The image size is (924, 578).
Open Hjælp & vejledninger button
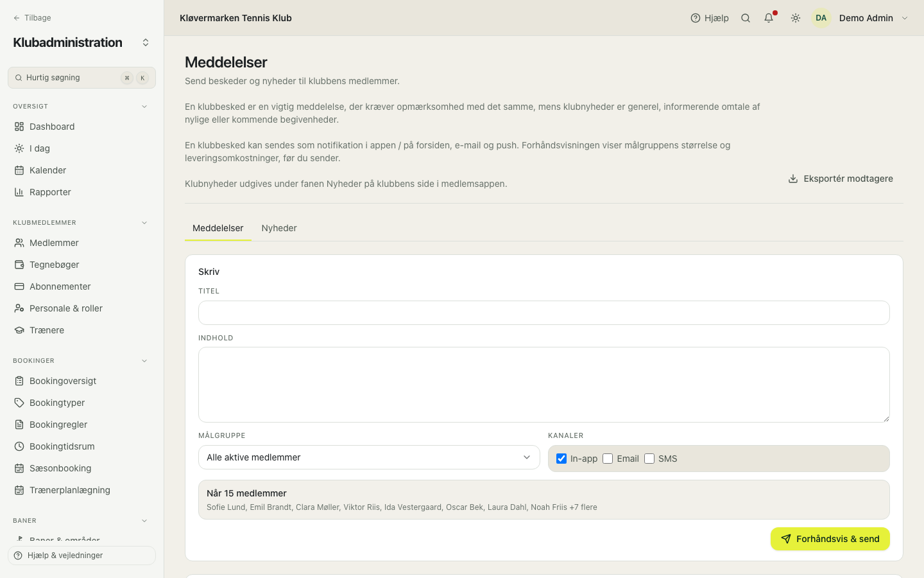pos(81,556)
